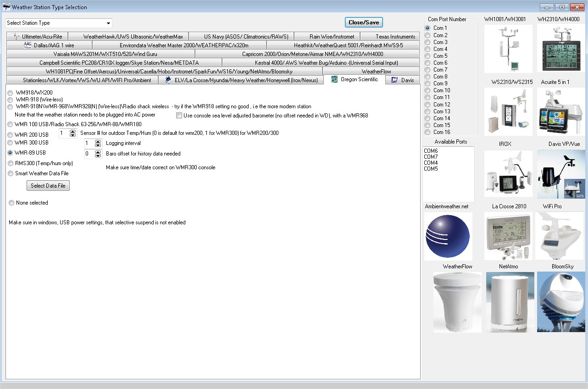Click COM7 in Available Ports list
The height and width of the screenshot is (389, 588).
[x=431, y=157]
